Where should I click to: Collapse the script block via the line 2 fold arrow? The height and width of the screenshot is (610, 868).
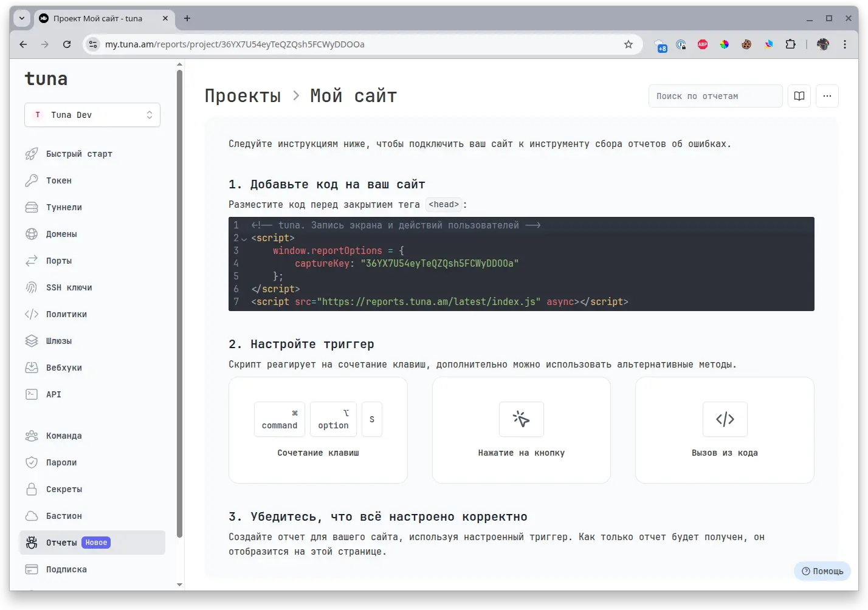243,238
